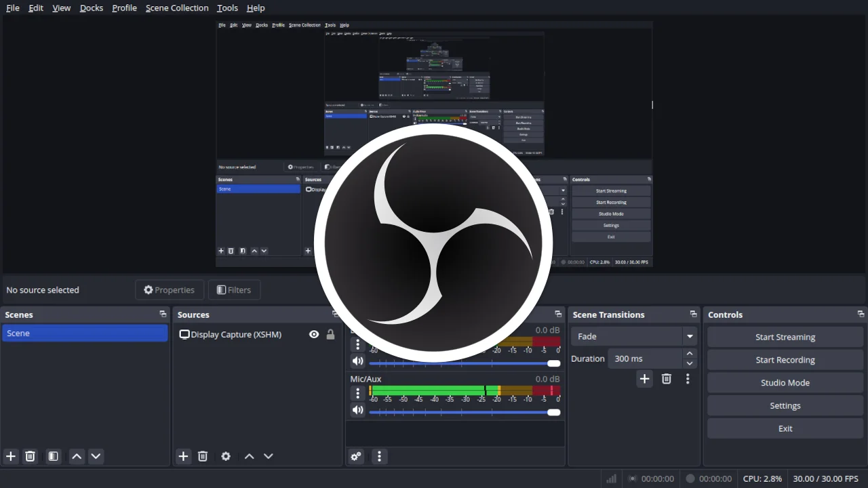868x488 pixels.
Task: Unlock Display Capture source lock icon
Action: [330, 334]
